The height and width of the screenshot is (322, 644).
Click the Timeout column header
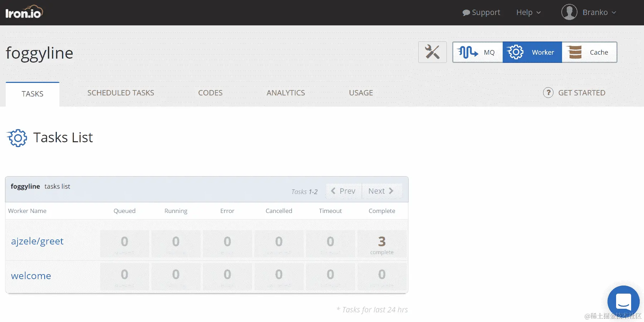(330, 211)
